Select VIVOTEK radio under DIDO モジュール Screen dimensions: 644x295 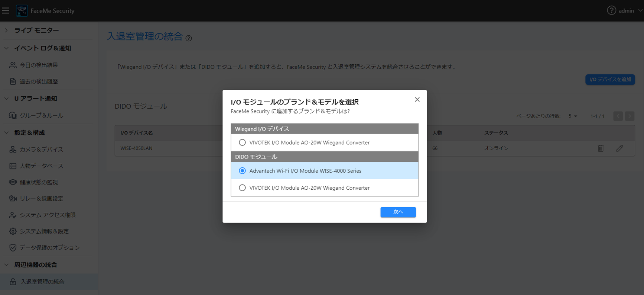(242, 188)
